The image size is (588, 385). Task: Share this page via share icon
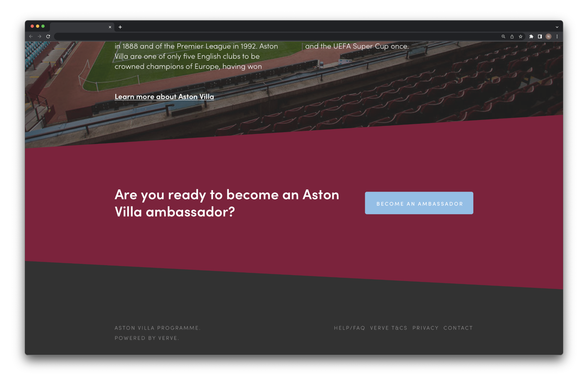point(512,37)
